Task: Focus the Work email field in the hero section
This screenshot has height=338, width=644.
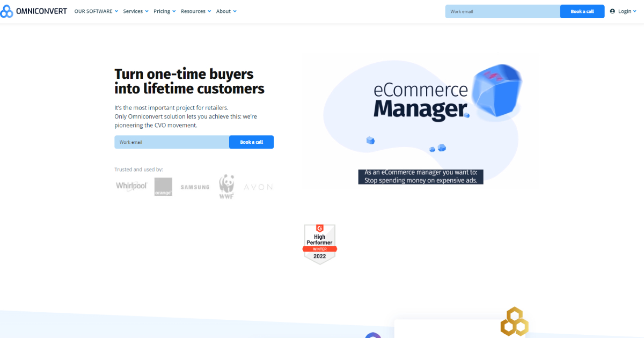Action: click(172, 142)
